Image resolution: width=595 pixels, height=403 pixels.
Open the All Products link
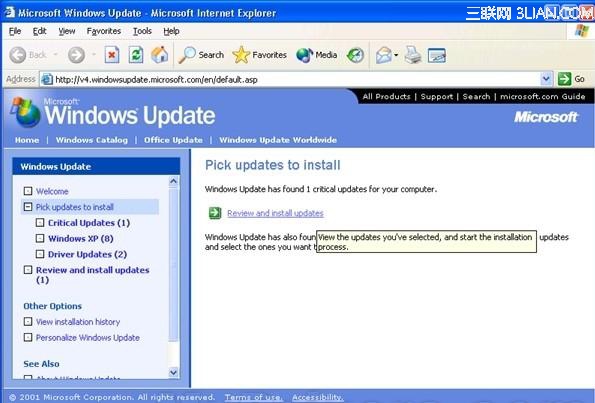(x=386, y=96)
